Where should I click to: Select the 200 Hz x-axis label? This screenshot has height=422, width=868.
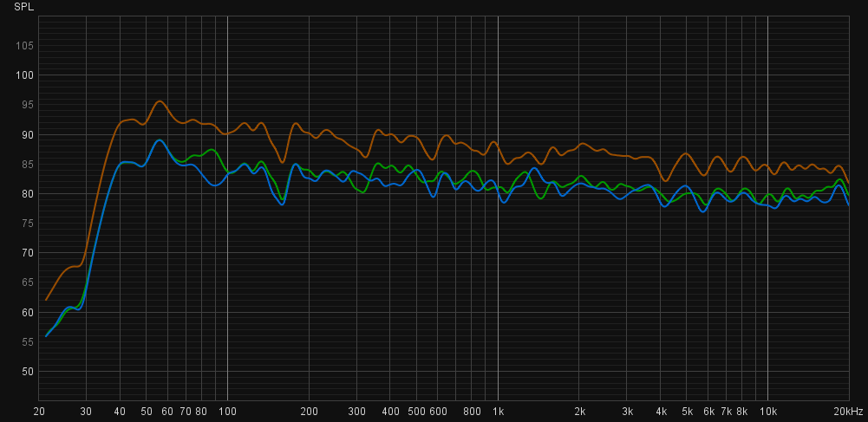[x=309, y=411]
